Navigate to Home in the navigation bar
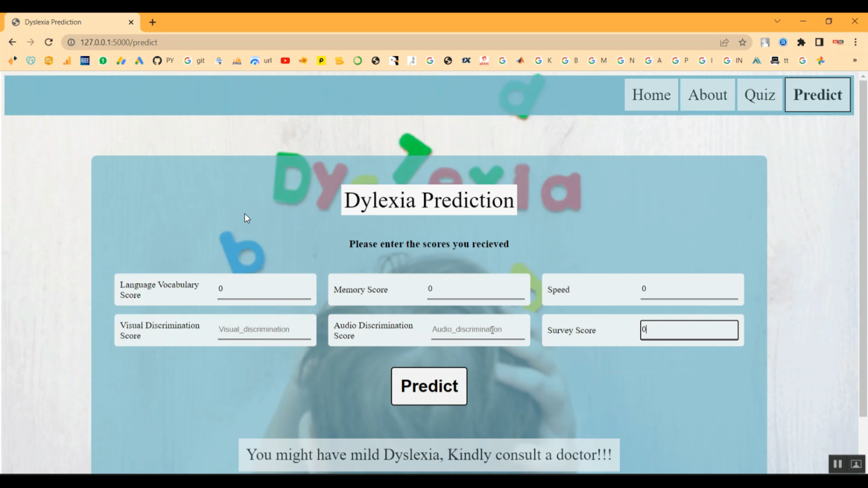 click(x=651, y=94)
